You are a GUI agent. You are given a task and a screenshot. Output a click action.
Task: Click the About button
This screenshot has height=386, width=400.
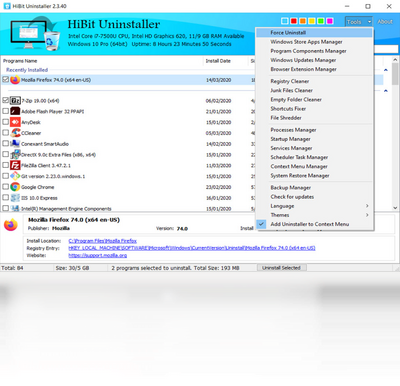point(385,22)
